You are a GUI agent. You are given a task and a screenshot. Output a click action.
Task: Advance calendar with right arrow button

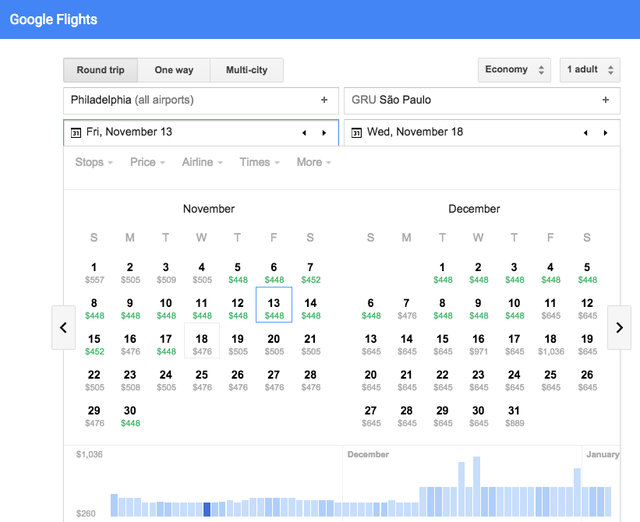click(619, 327)
